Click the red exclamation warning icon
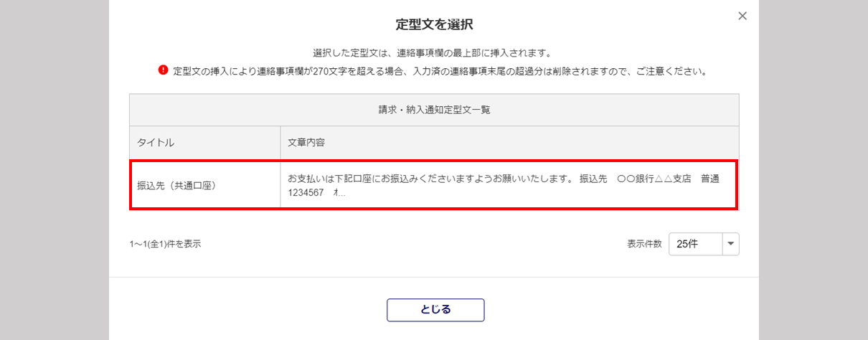Screen dimensions: 868x340 pos(163,70)
